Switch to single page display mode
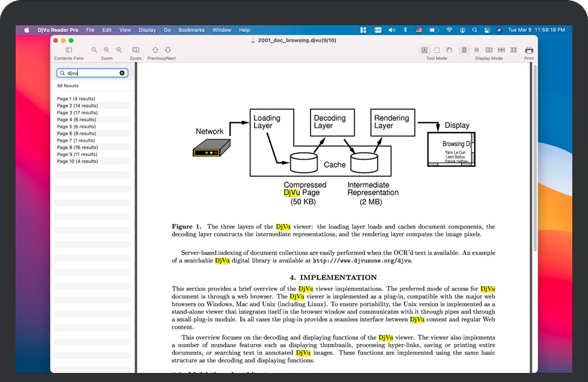The image size is (588, 382). (464, 50)
